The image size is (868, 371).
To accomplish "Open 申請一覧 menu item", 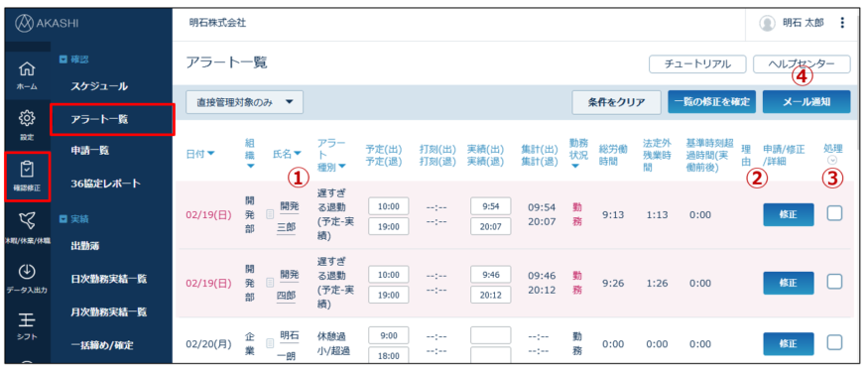I will click(91, 150).
